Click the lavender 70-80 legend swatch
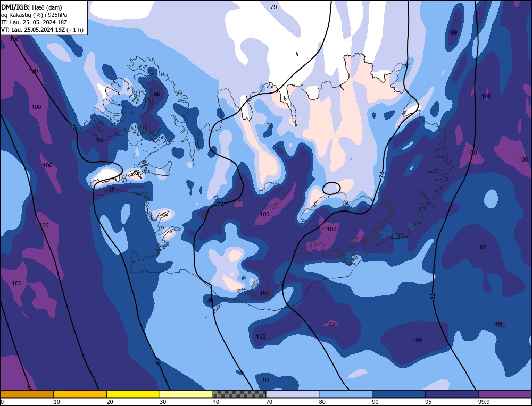Image resolution: width=532 pixels, height=406 pixels. pyautogui.click(x=293, y=394)
